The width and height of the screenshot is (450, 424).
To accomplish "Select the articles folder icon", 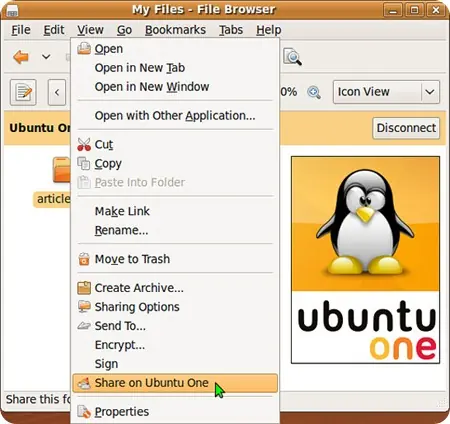I will click(62, 170).
